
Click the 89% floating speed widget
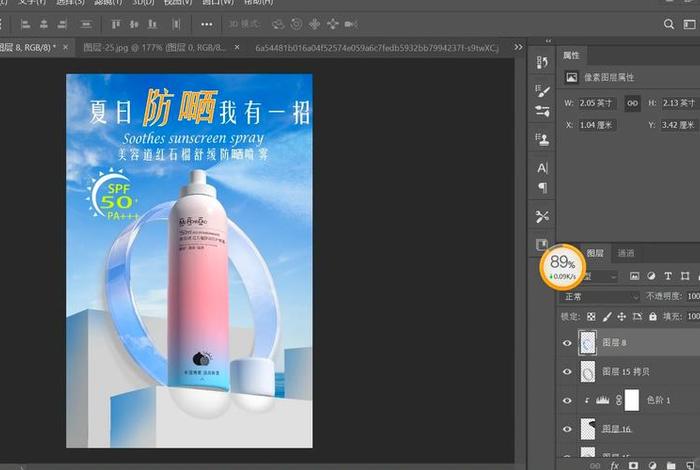pyautogui.click(x=563, y=267)
